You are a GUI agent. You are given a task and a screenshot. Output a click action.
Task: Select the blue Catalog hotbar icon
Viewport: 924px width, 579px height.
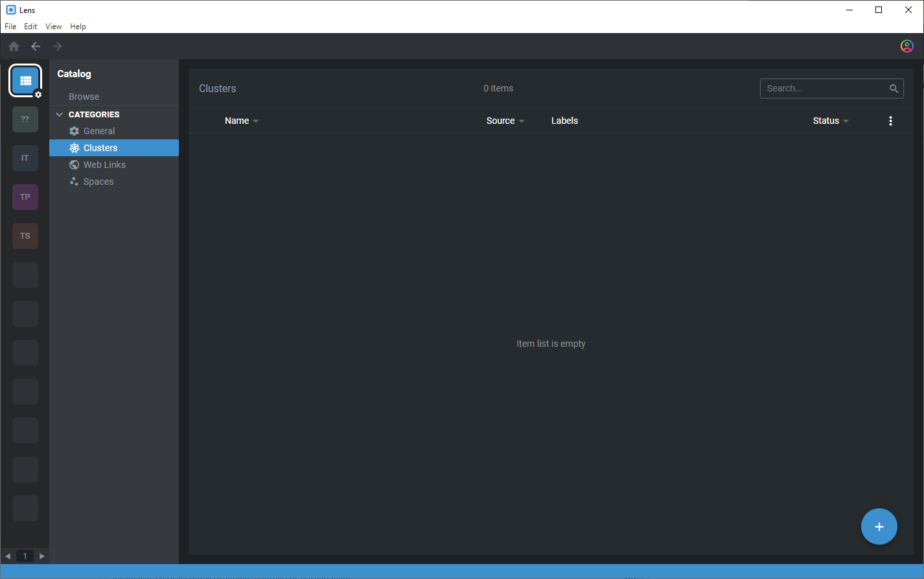(x=25, y=80)
